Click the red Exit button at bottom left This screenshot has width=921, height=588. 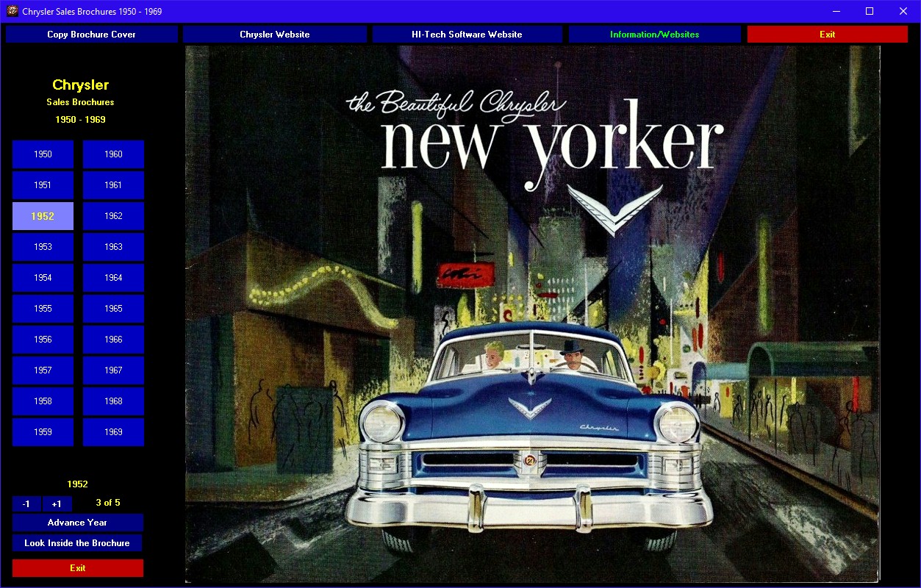[x=78, y=568]
